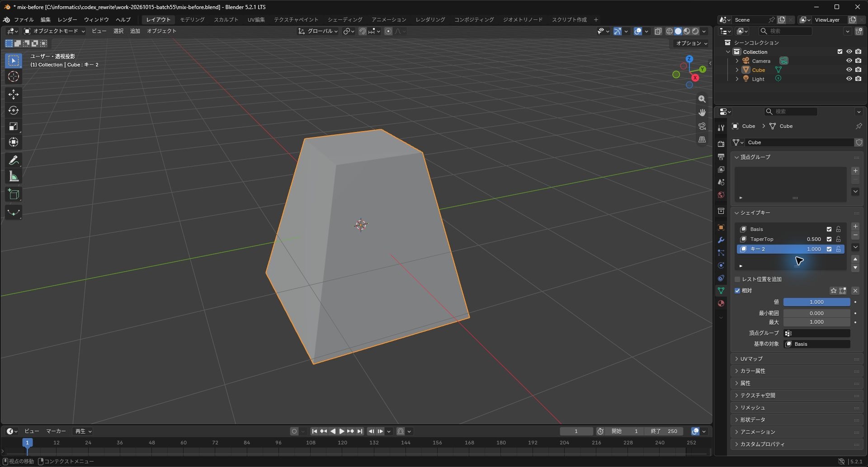Select the Cursor tool in the toolbar

14,76
